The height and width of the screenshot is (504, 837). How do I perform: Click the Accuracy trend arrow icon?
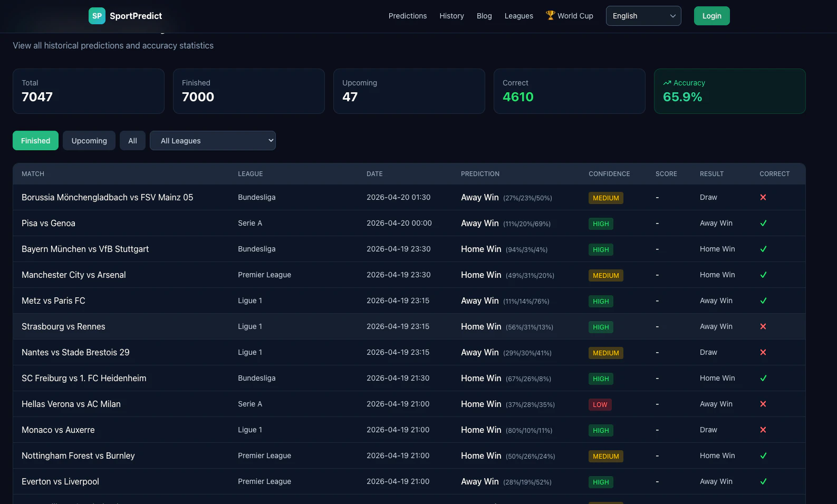[667, 83]
